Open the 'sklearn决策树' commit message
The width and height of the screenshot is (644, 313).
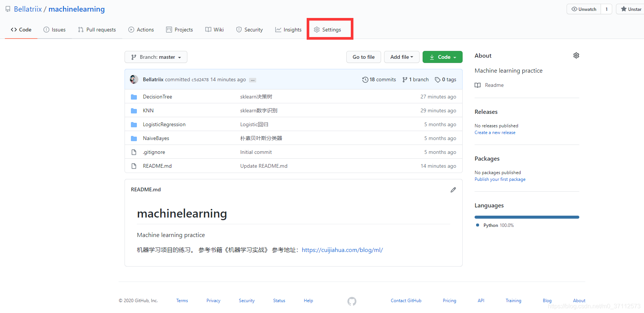click(x=256, y=97)
